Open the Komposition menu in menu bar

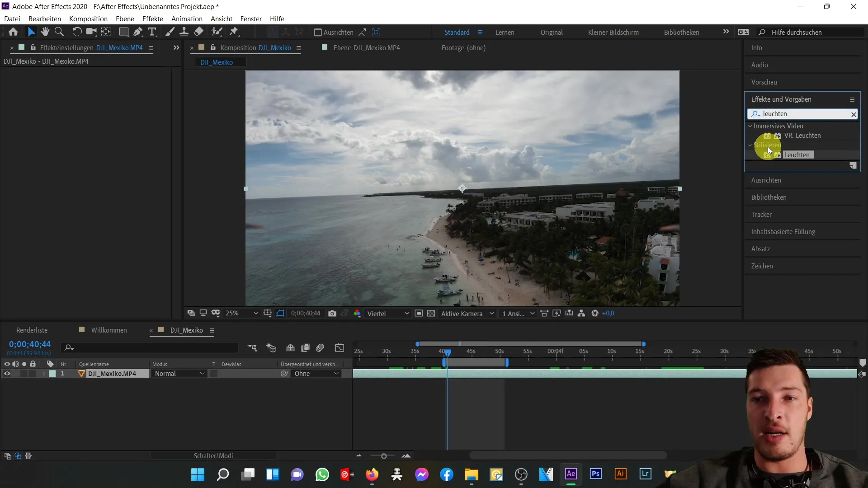(x=88, y=19)
